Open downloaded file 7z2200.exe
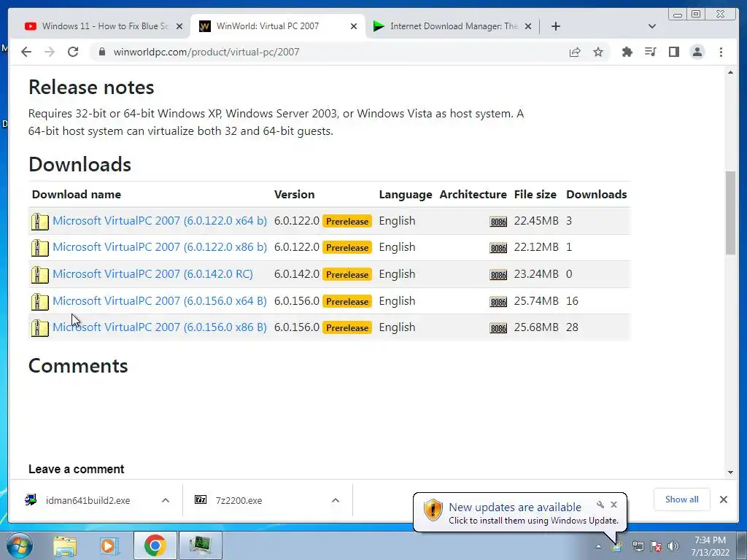The height and width of the screenshot is (560, 747). 239,500
